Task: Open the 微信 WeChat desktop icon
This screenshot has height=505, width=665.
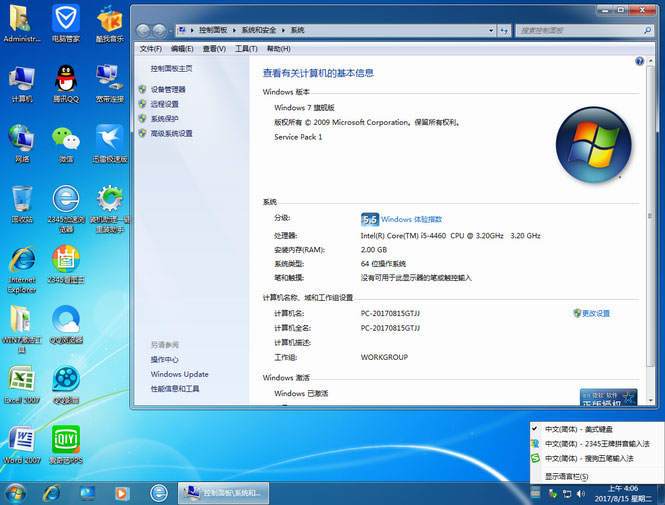Action: click(66, 144)
